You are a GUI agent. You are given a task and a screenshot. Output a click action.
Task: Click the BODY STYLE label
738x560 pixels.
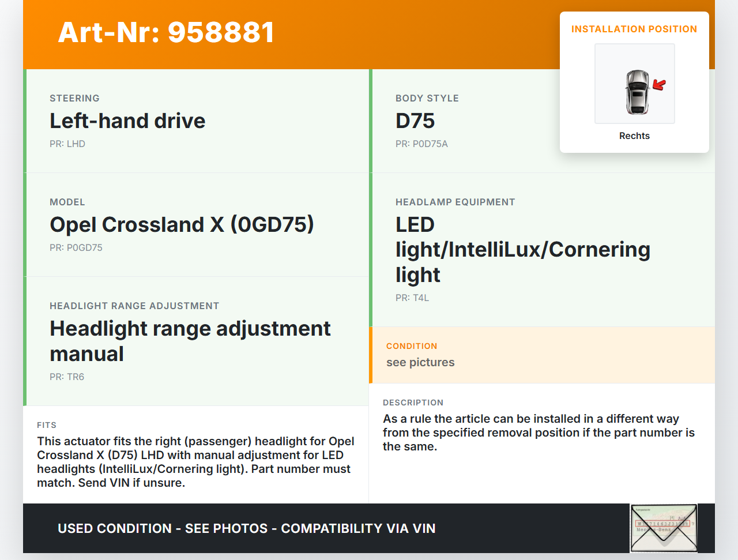tap(427, 98)
